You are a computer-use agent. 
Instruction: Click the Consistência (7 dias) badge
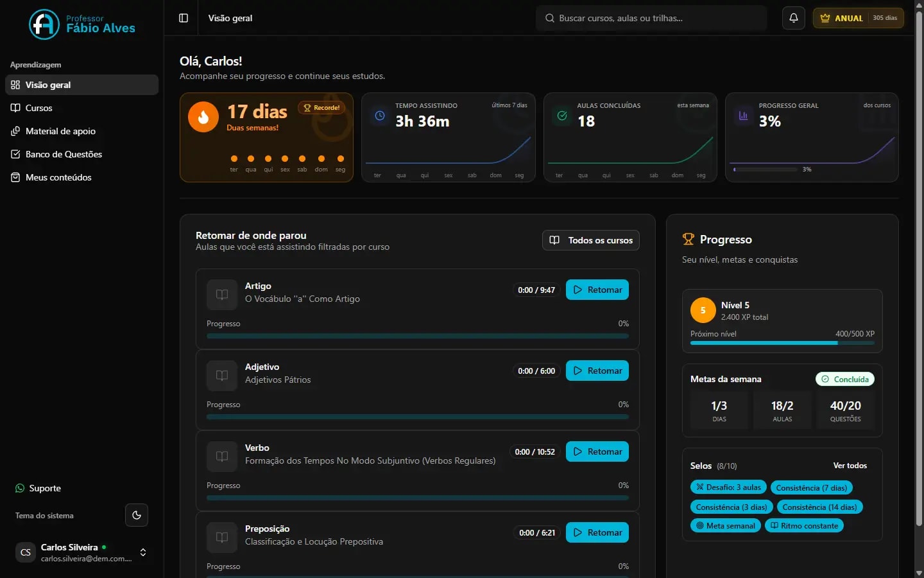pyautogui.click(x=812, y=487)
